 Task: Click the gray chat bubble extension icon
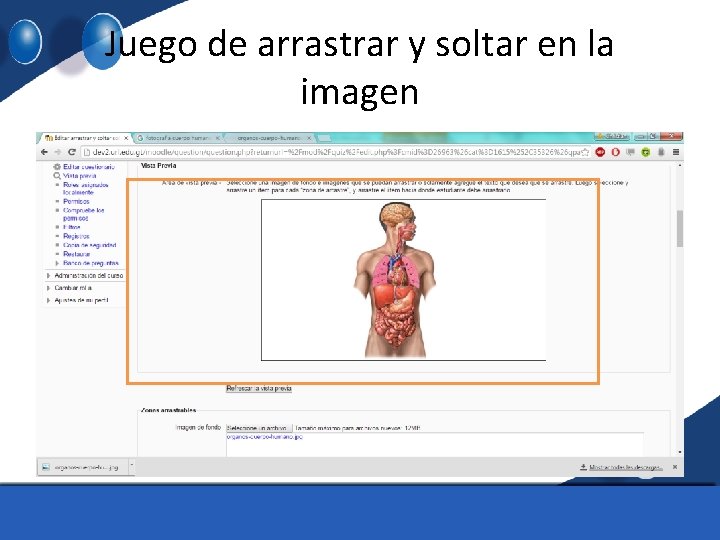(630, 152)
